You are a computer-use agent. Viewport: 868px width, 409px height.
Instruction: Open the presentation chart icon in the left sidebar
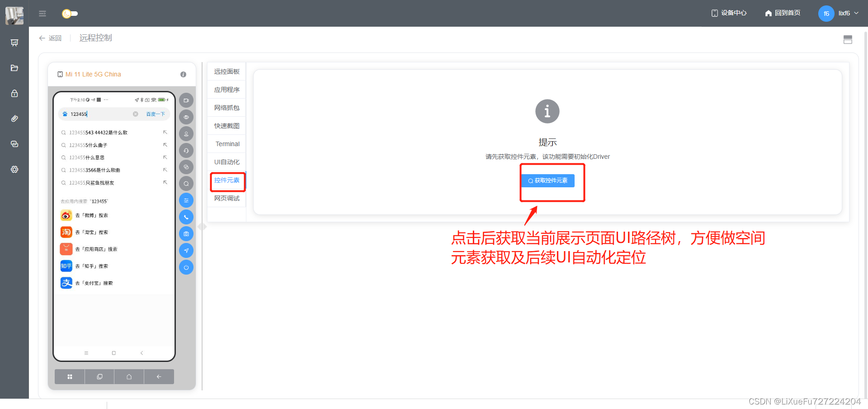point(14,43)
